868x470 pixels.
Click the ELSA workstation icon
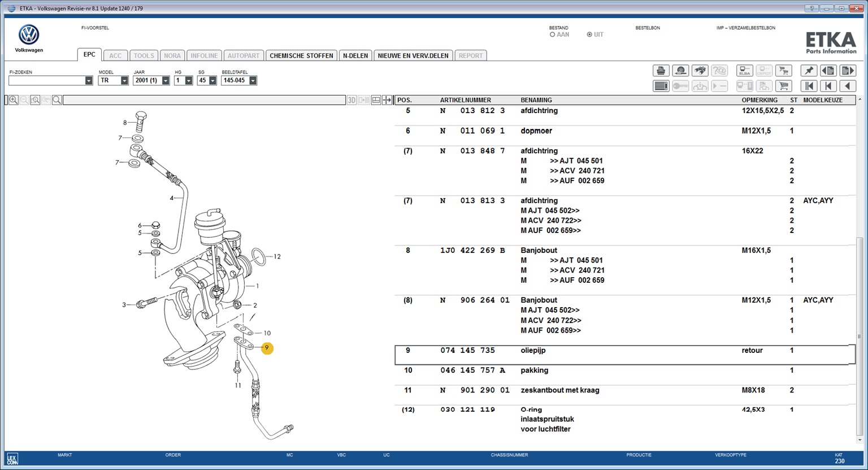[744, 71]
